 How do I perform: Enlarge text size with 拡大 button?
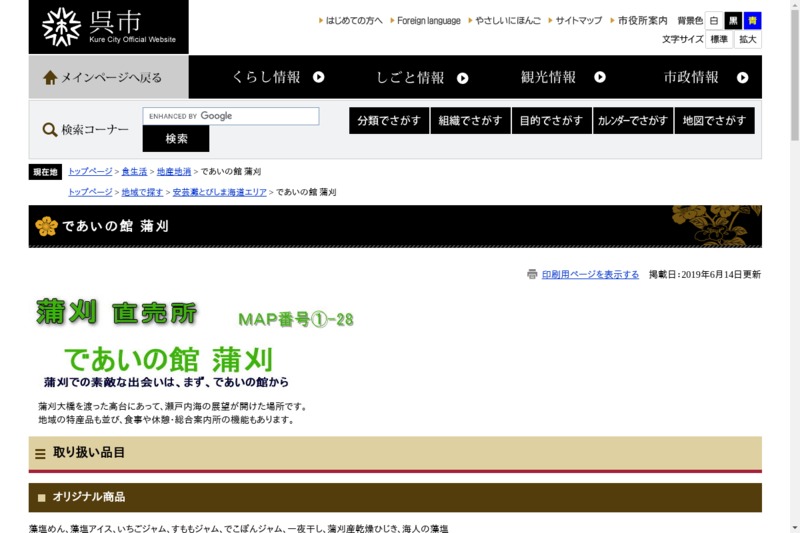[x=748, y=39]
